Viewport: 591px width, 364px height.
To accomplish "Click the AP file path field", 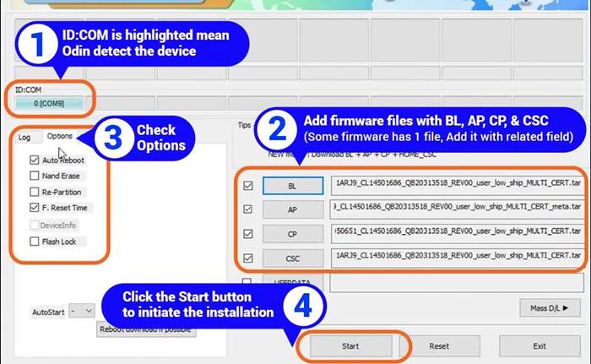I will [458, 209].
